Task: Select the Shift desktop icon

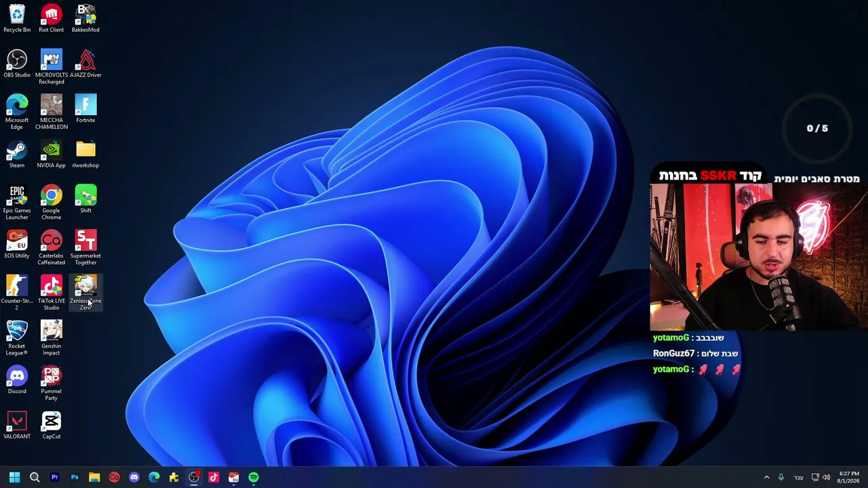Action: [x=85, y=199]
